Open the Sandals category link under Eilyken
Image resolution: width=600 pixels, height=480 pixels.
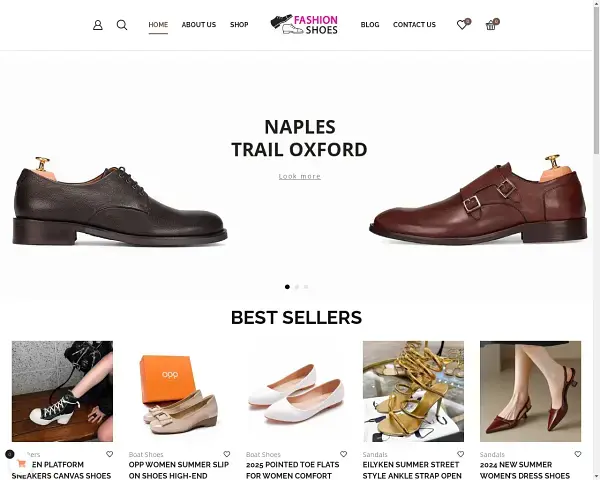click(375, 455)
